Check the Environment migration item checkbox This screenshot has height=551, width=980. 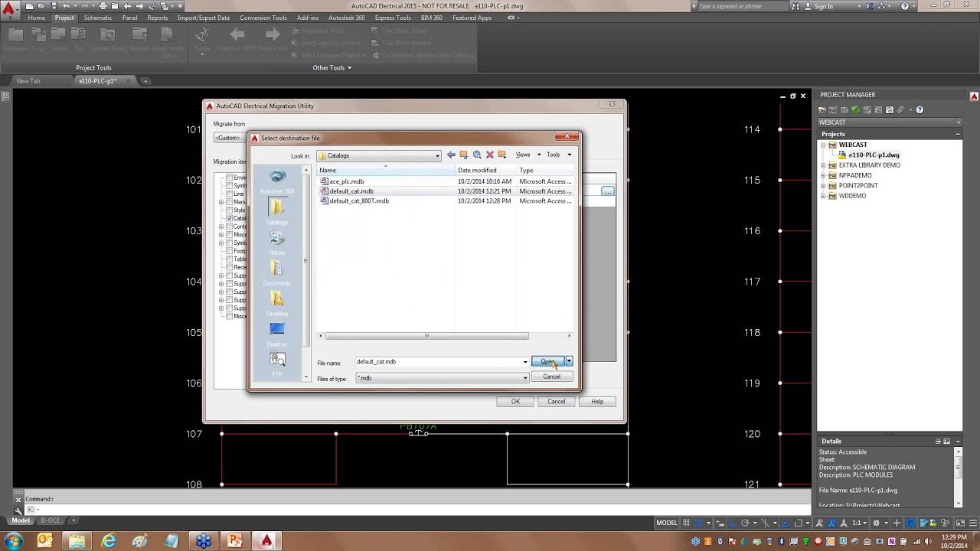click(229, 178)
